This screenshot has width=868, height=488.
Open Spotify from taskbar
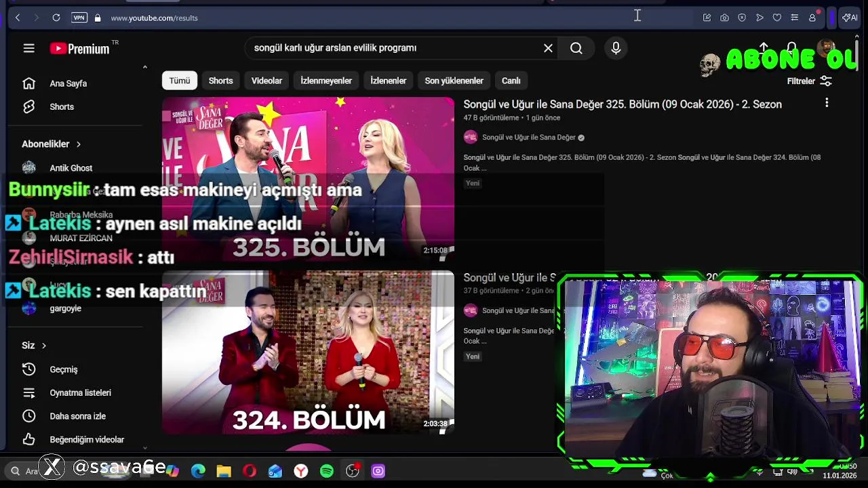(327, 471)
